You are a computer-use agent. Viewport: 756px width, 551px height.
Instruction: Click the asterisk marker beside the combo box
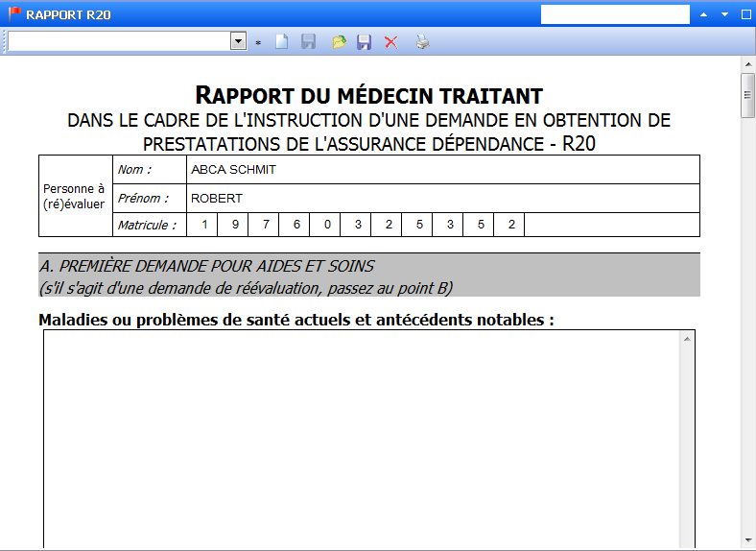tap(258, 43)
